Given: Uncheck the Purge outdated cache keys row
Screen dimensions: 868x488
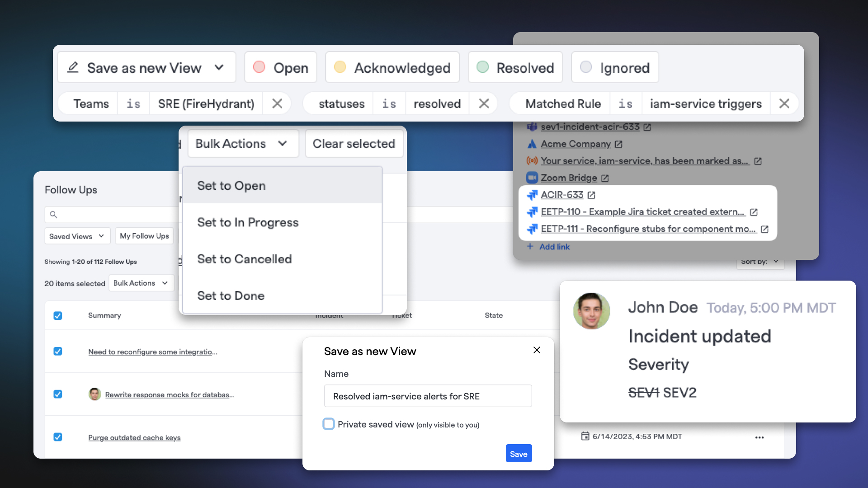Looking at the screenshot, I should (58, 437).
